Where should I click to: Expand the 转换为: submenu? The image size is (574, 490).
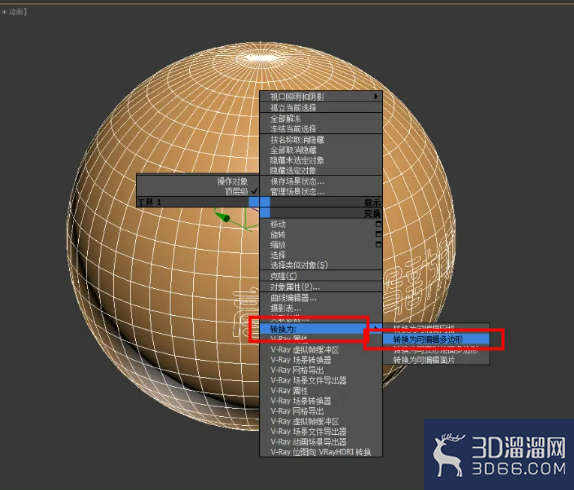(321, 329)
